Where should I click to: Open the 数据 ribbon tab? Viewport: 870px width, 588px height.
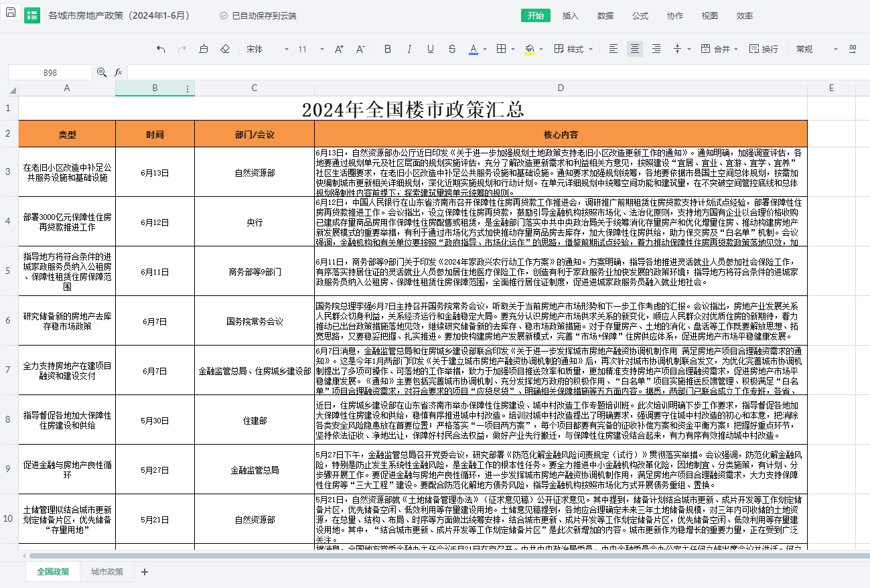pos(605,15)
